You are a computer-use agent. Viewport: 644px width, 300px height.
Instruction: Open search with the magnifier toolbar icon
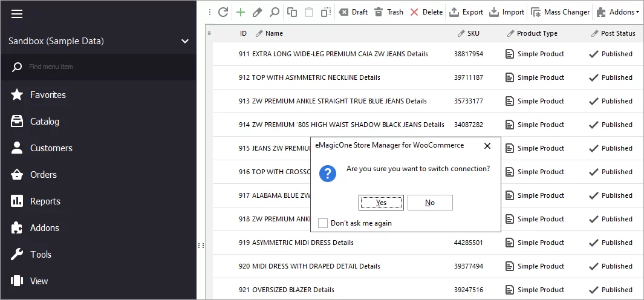tap(275, 12)
